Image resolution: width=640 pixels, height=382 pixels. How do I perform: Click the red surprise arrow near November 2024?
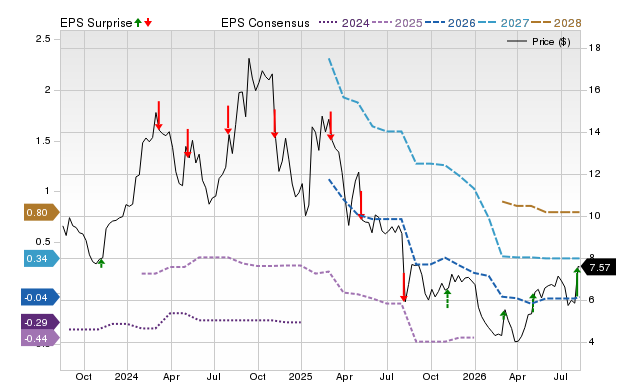point(275,124)
